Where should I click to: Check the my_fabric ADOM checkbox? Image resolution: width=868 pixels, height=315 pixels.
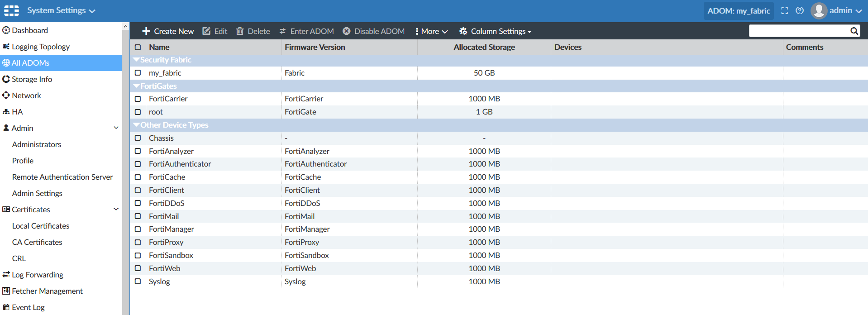[138, 73]
